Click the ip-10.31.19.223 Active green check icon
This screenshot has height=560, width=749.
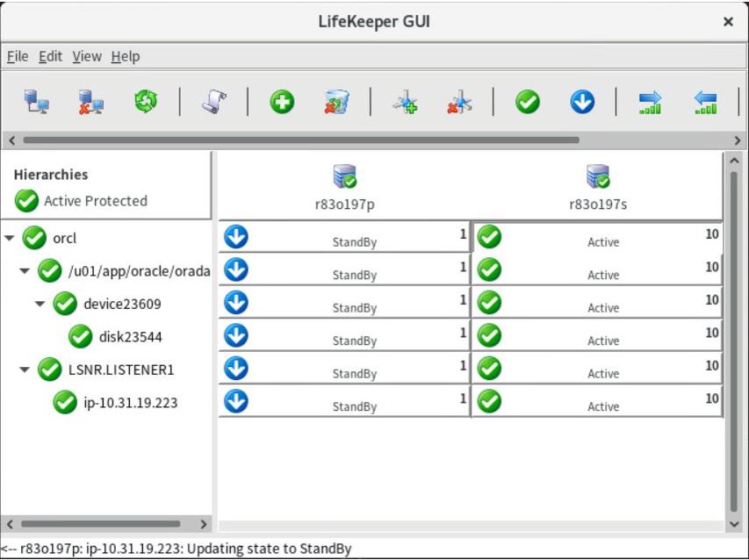(x=489, y=401)
